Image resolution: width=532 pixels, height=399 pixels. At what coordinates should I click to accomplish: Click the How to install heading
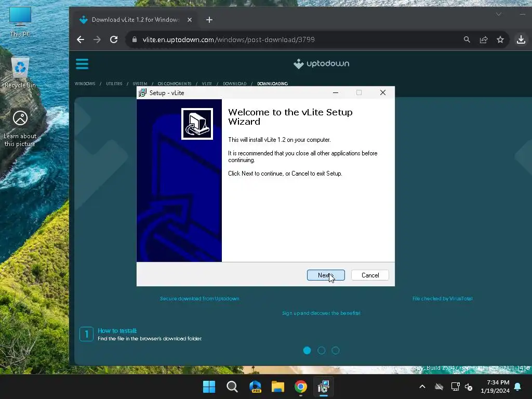coord(117,331)
